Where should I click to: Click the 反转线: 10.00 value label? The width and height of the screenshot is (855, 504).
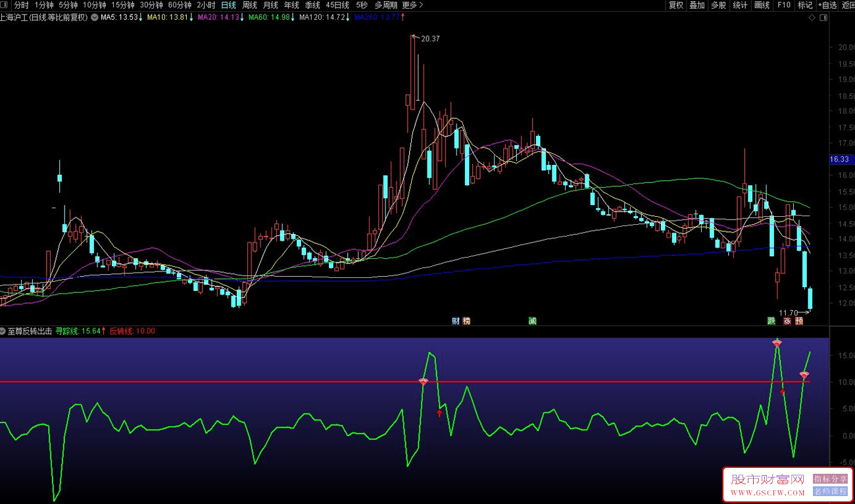pyautogui.click(x=132, y=331)
